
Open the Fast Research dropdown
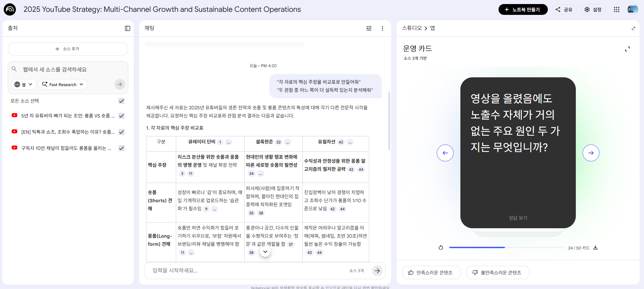(x=63, y=84)
